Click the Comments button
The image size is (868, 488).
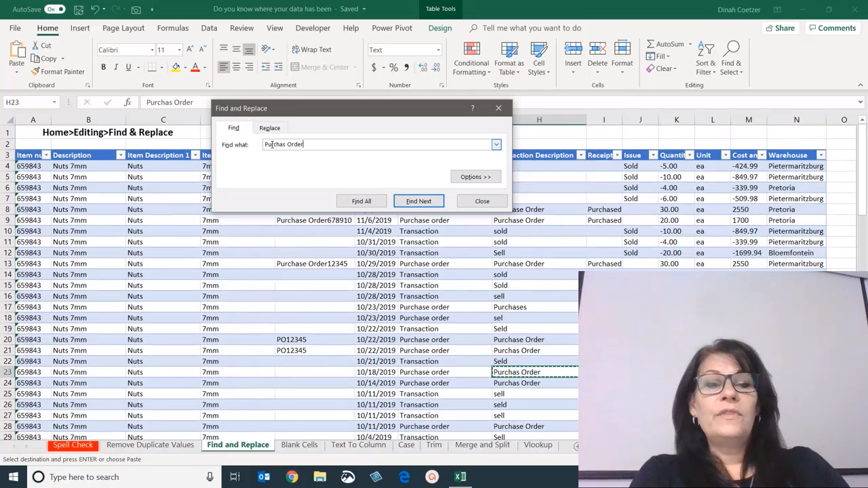click(x=832, y=28)
